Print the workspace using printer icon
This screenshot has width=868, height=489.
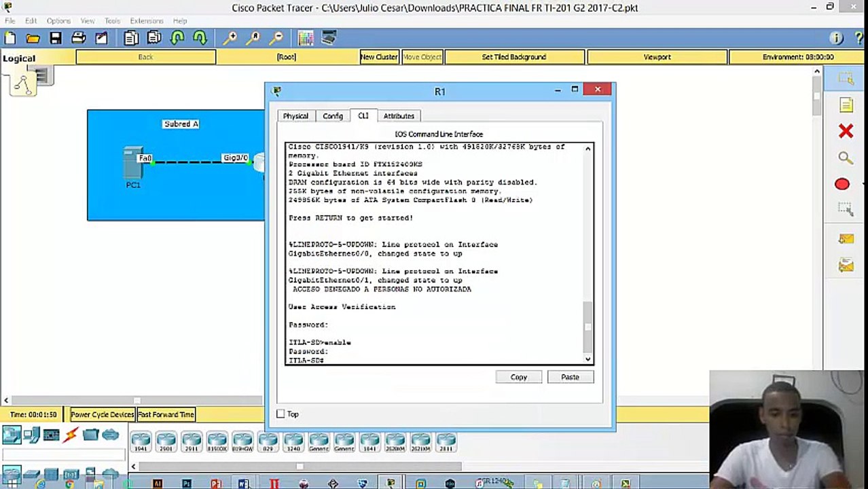(79, 38)
